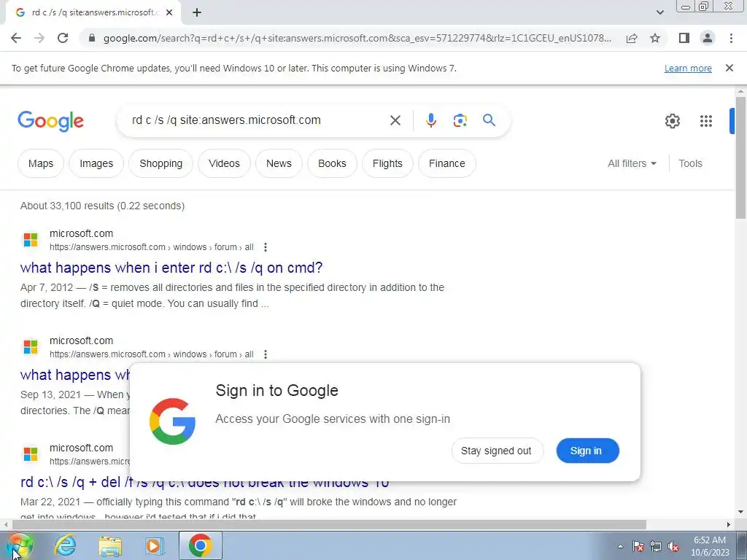Click Learn more link in update banner
Viewport: 747px width, 560px height.
[x=687, y=68]
